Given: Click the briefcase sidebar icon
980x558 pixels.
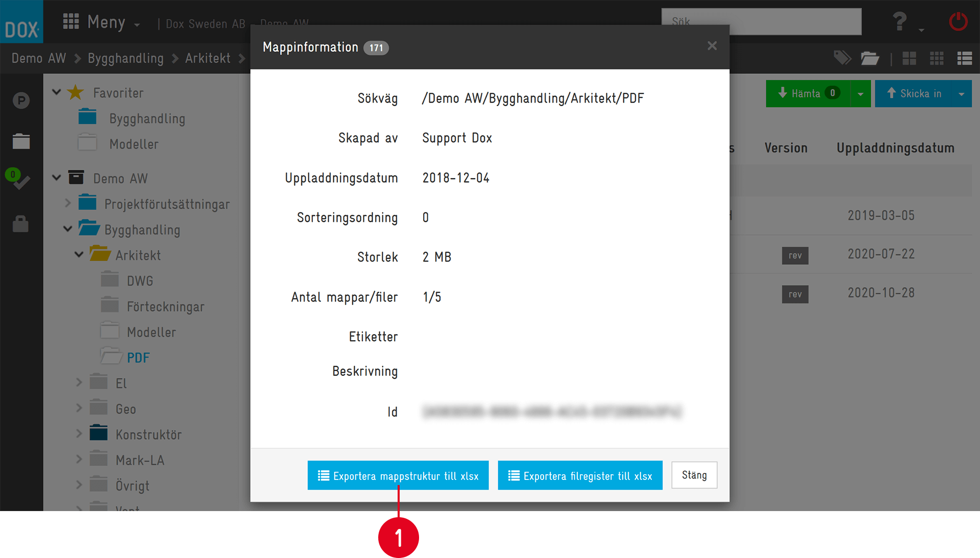Looking at the screenshot, I should (20, 223).
